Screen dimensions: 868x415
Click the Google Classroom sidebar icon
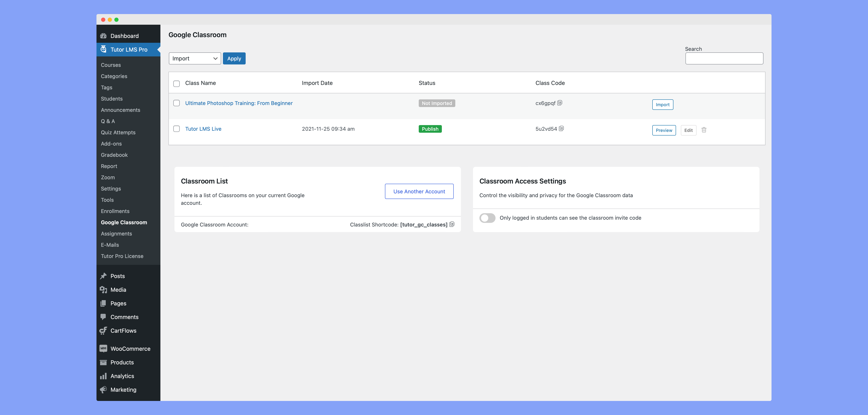tap(124, 222)
